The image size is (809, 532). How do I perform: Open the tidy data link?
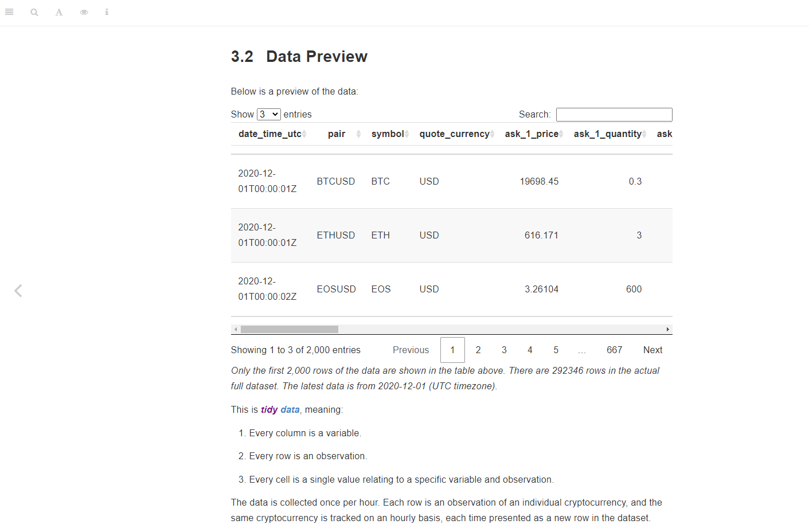point(280,409)
